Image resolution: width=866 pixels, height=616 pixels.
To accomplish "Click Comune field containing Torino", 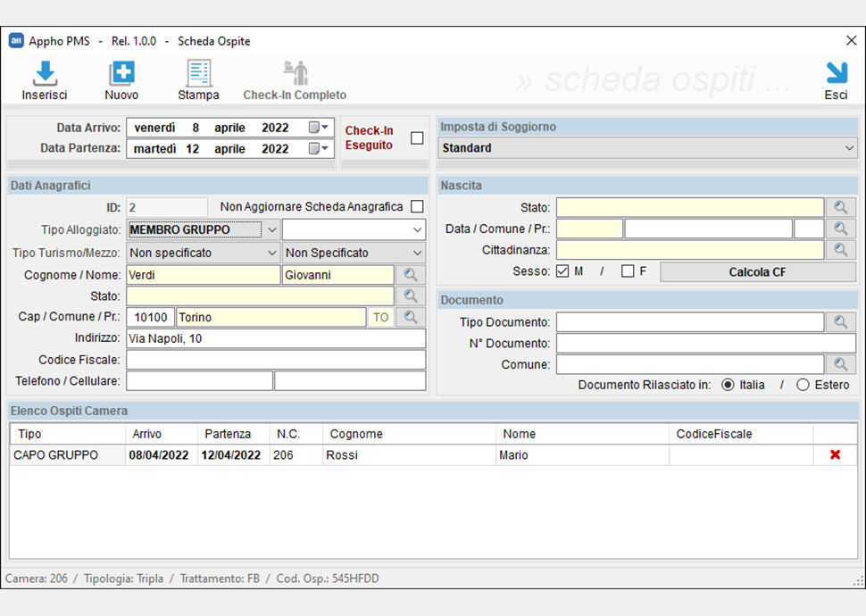I will pos(271,317).
